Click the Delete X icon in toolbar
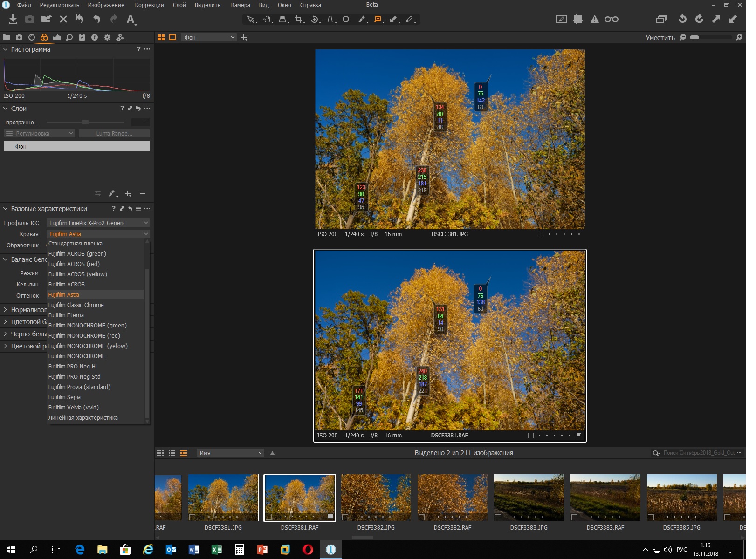Screen dimensions: 756x559 tap(63, 19)
